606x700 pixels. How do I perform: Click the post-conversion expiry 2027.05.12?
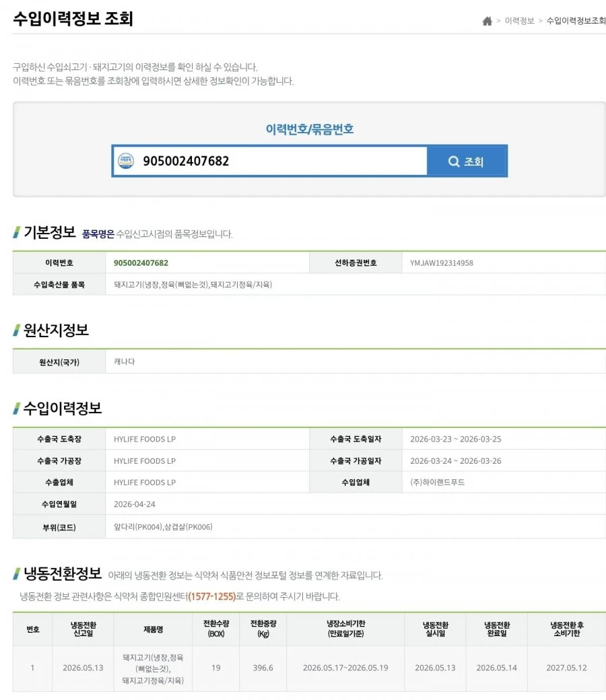pos(566,668)
